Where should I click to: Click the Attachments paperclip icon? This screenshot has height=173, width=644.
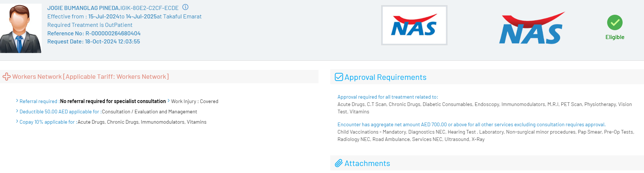338,163
